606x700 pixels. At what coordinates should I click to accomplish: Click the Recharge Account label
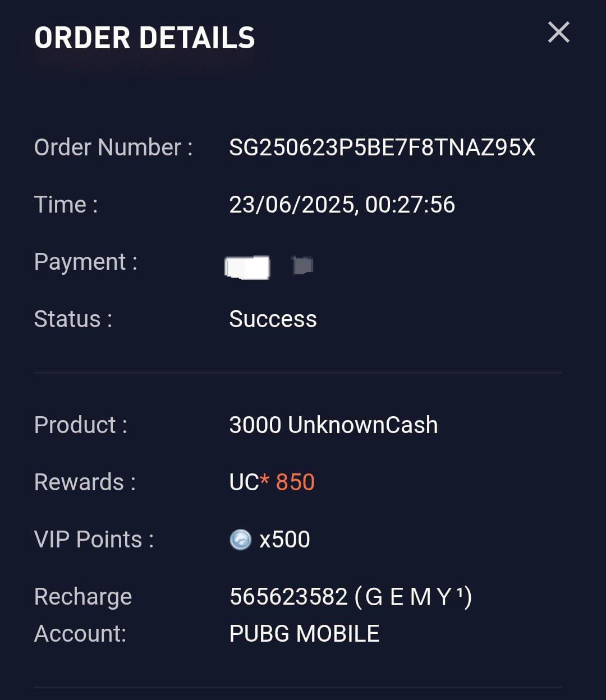(83, 615)
